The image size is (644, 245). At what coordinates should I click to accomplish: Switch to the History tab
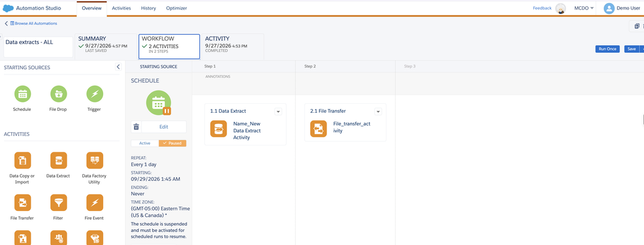tap(148, 8)
